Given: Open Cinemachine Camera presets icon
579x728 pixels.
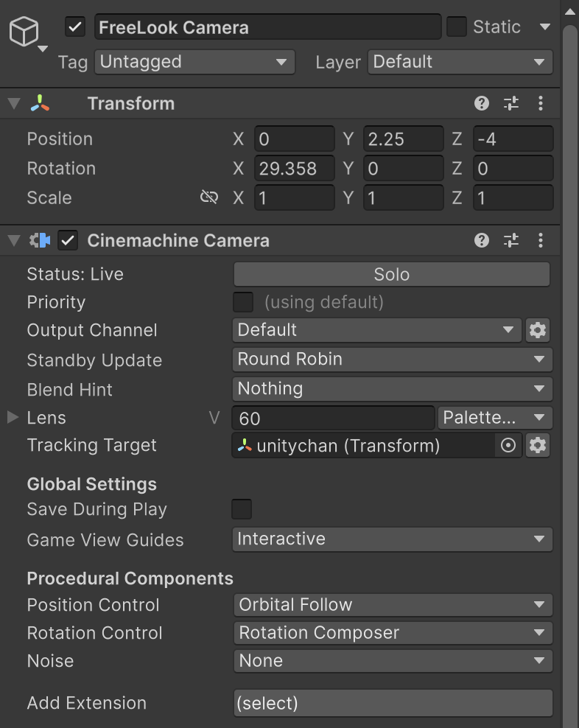Looking at the screenshot, I should [x=511, y=240].
